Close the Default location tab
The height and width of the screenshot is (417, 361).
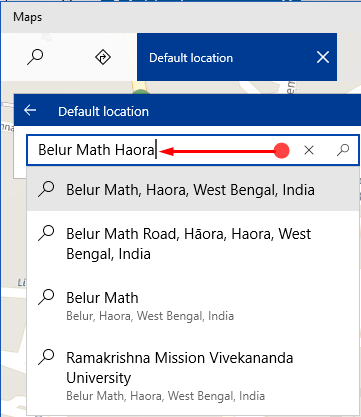(x=323, y=57)
